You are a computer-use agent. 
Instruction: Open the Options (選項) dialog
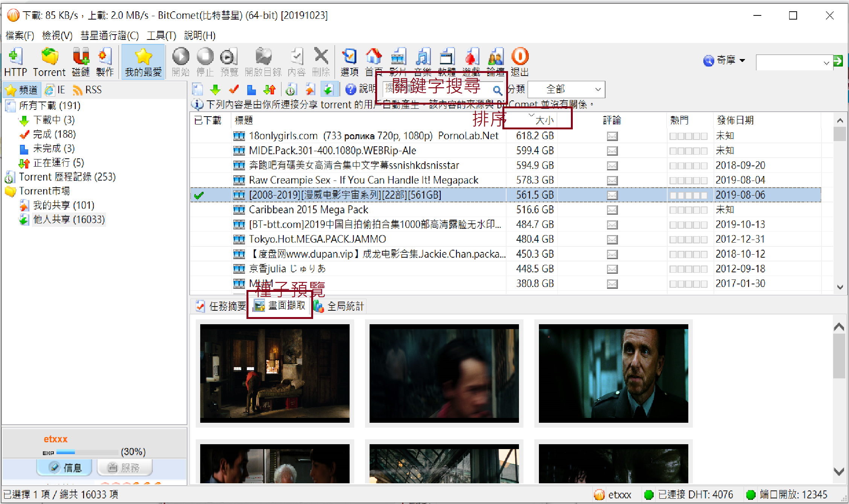tap(349, 62)
